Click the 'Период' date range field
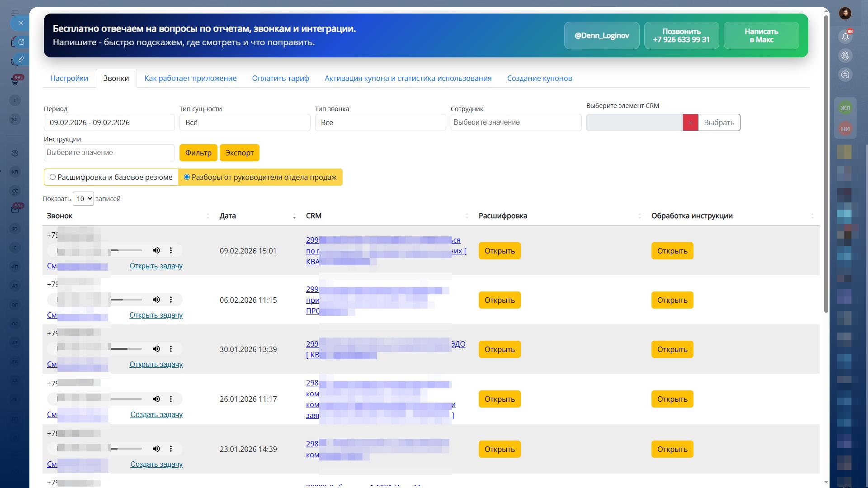This screenshot has width=868, height=488. coord(109,122)
